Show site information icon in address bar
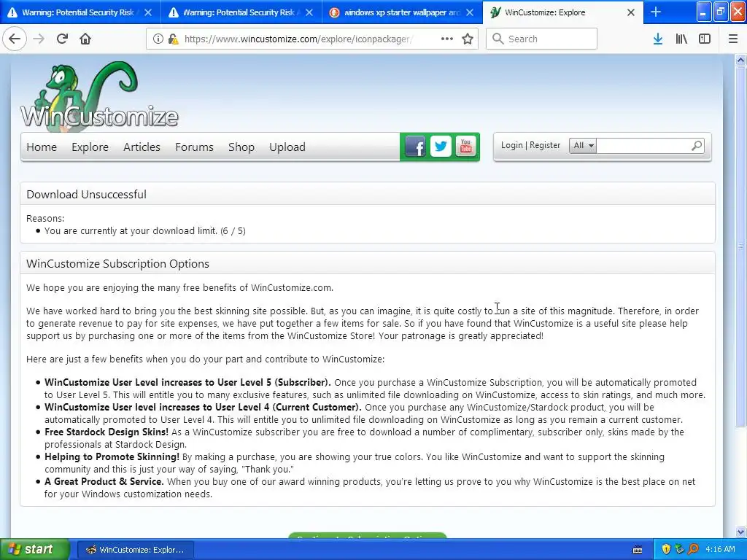The height and width of the screenshot is (560, 747). pyautogui.click(x=158, y=39)
